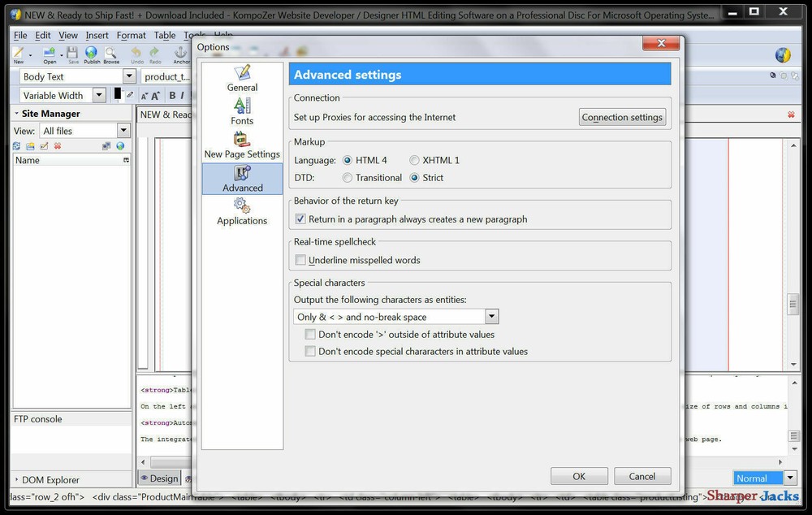Click the Publish toolbar icon
This screenshot has height=515, width=812.
tap(91, 54)
